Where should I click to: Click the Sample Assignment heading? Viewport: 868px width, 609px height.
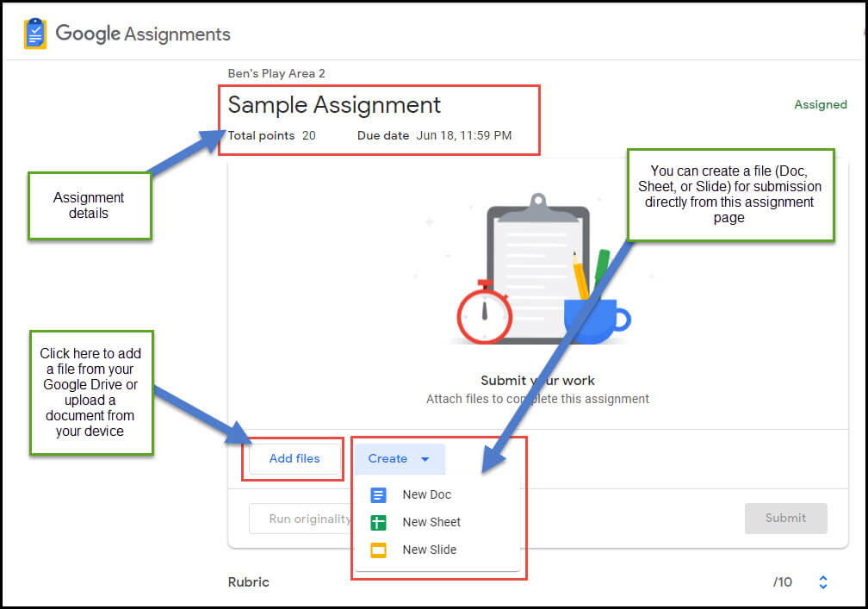pyautogui.click(x=334, y=104)
